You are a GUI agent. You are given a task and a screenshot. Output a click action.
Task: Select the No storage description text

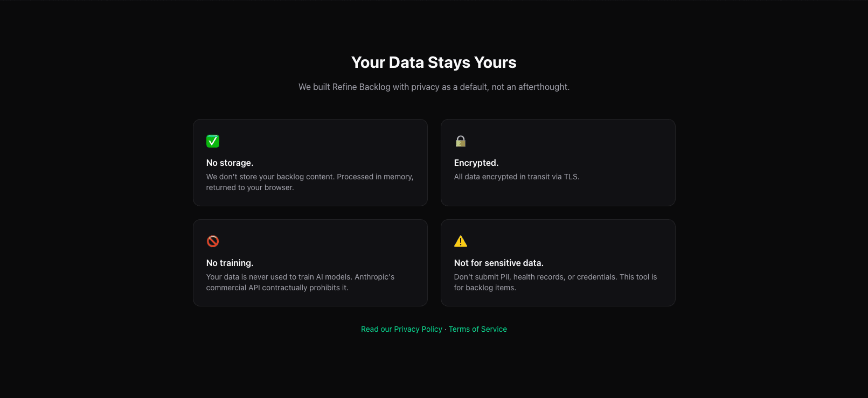[x=310, y=181]
